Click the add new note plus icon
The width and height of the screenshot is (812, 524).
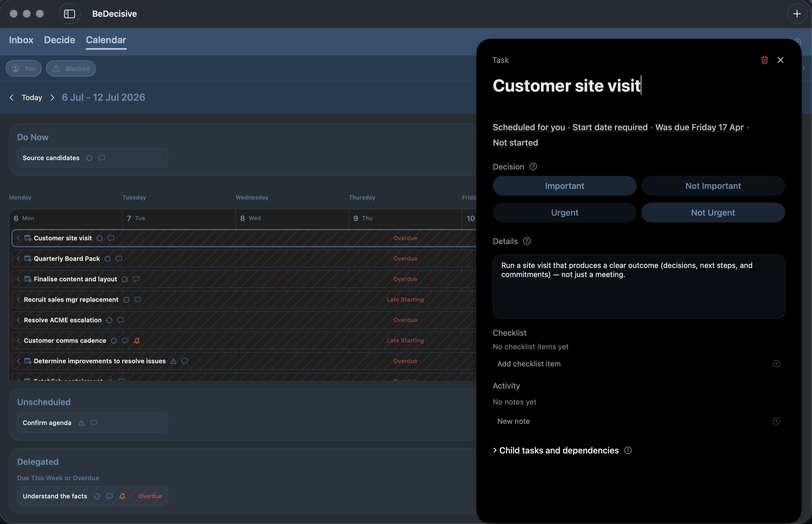tap(776, 421)
